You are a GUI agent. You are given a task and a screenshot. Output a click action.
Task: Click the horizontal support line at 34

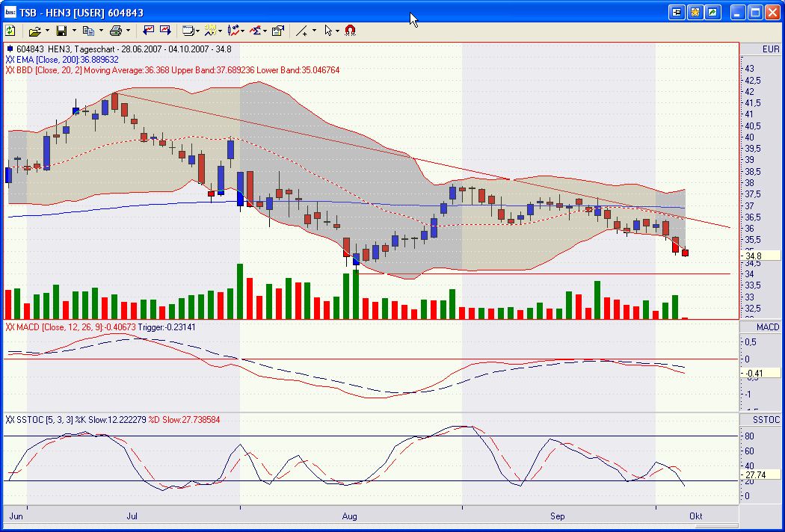545,273
